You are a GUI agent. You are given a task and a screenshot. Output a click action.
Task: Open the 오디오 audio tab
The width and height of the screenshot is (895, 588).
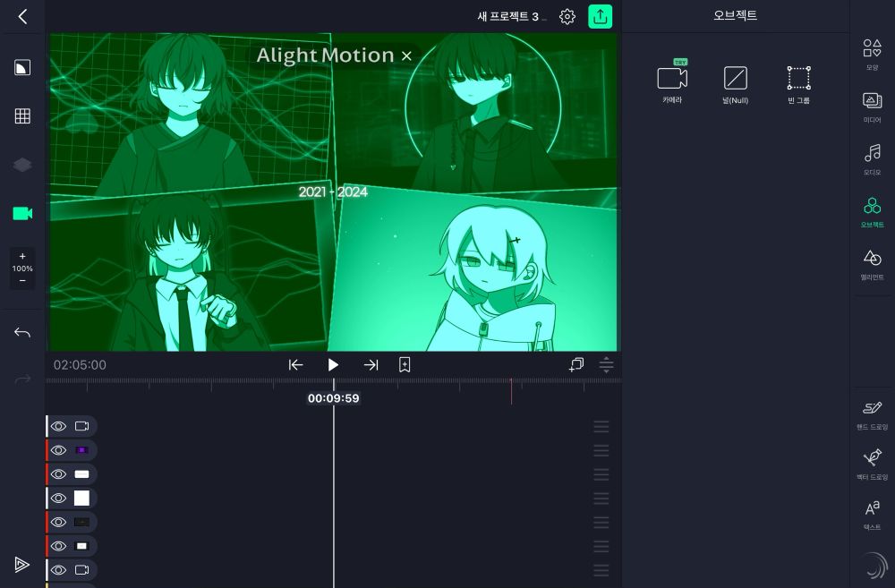point(872,160)
